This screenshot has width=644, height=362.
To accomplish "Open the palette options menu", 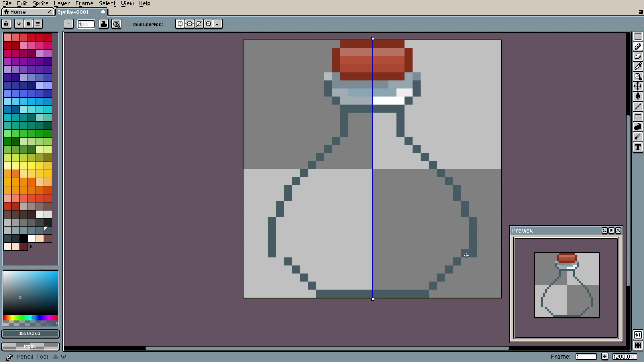I will (x=38, y=24).
